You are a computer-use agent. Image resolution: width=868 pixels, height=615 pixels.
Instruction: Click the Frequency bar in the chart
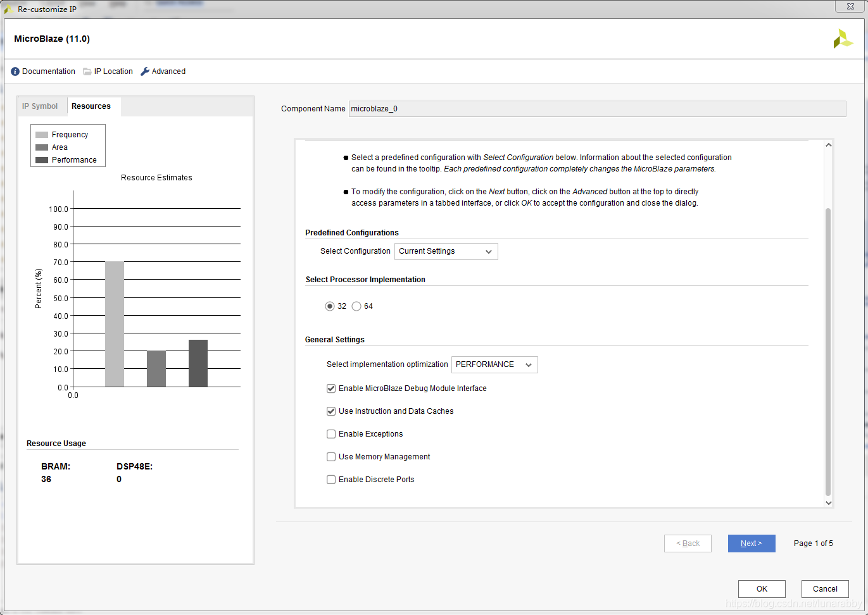tap(115, 324)
